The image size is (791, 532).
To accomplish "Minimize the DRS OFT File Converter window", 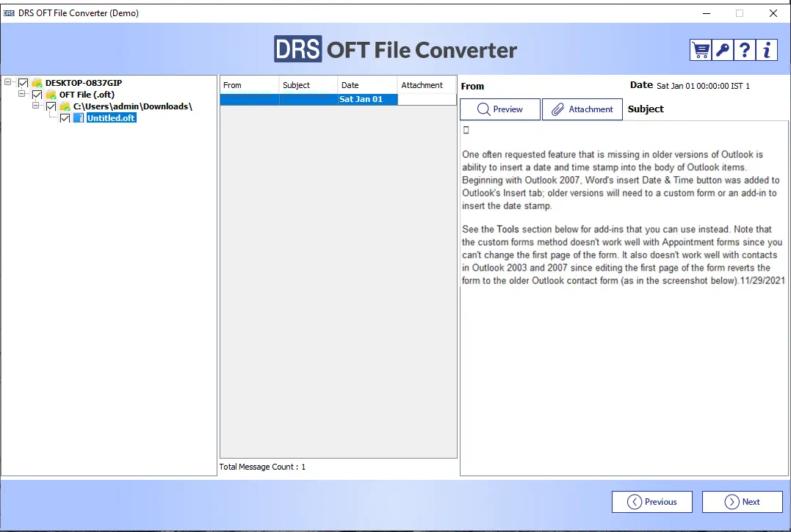I will [x=707, y=13].
